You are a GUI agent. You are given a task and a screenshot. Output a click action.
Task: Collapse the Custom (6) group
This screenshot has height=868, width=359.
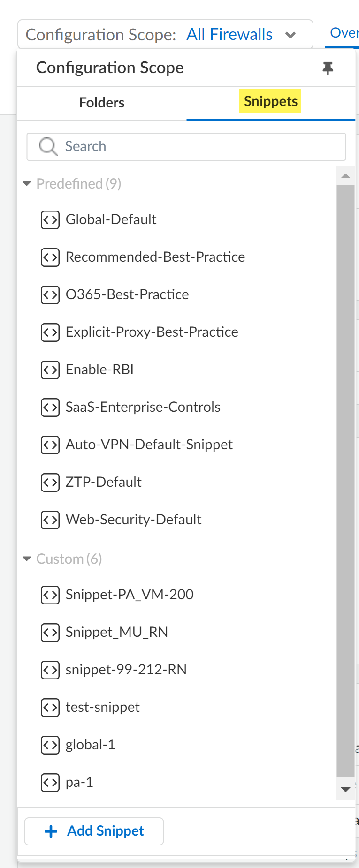pyautogui.click(x=27, y=559)
